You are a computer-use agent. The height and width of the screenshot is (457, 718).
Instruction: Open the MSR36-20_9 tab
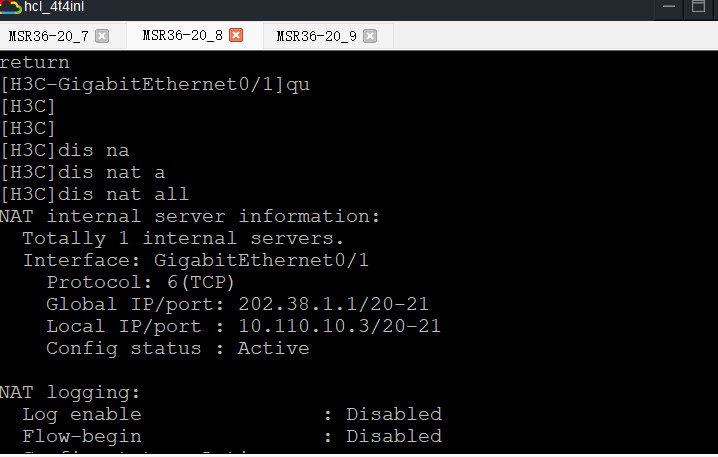pos(316,36)
